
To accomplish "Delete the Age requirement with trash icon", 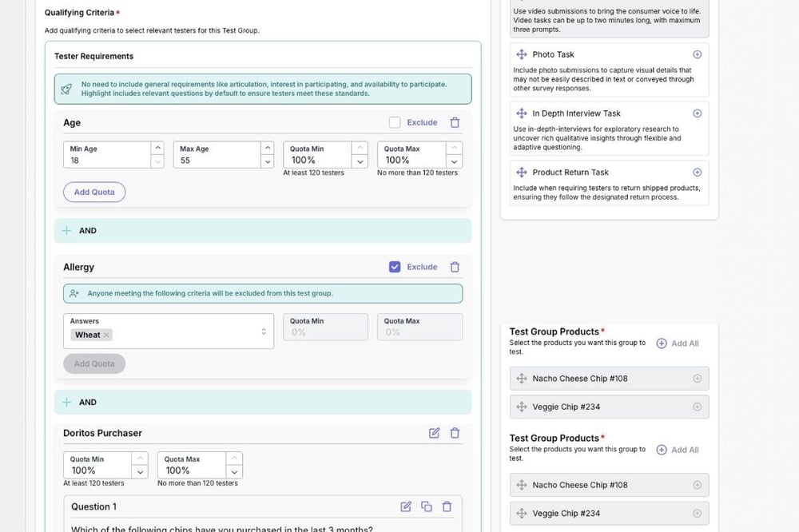I will click(x=455, y=122).
